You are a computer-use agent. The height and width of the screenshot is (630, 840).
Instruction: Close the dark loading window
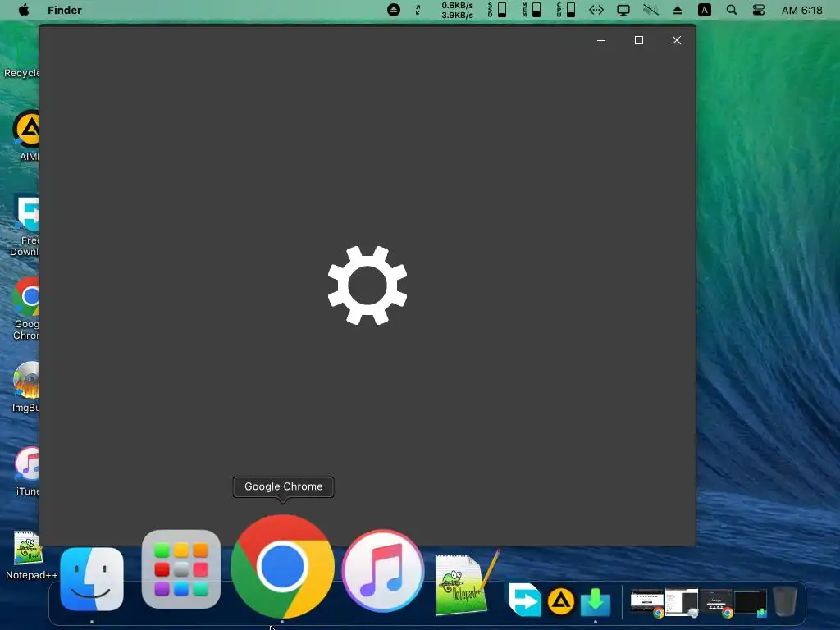pos(677,40)
